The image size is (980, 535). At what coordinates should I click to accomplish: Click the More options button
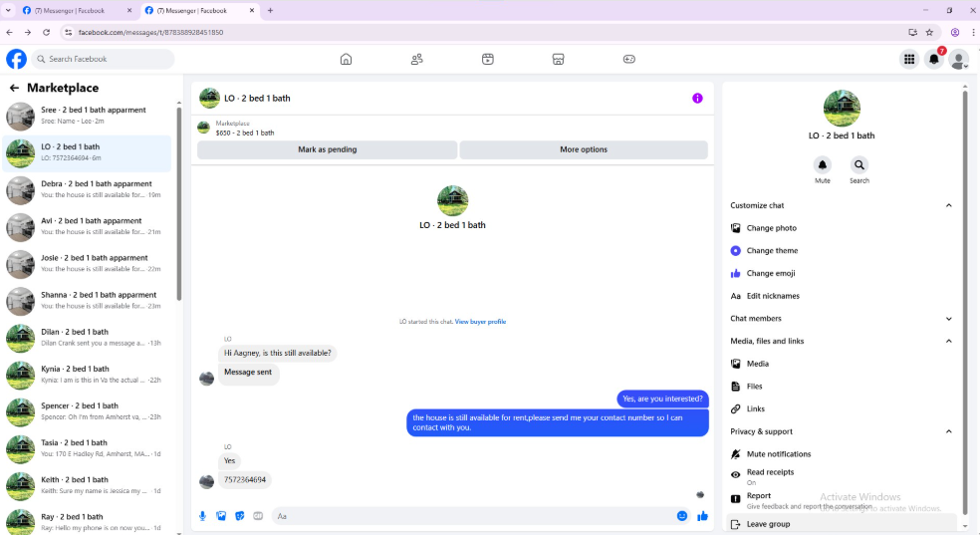[584, 150]
